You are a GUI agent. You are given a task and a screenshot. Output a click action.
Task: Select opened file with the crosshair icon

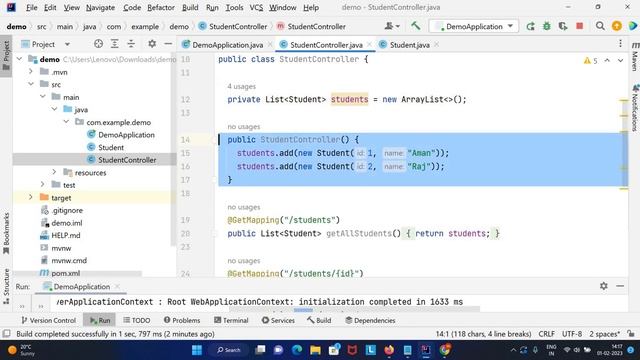[98, 44]
